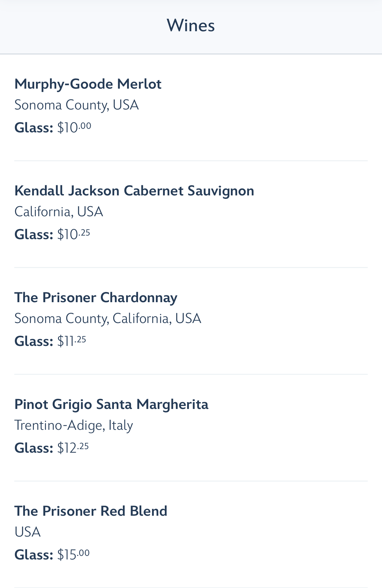Tap the $12.25 Pinot Grigio price
Image resolution: width=382 pixels, height=588 pixels.
[x=73, y=448]
